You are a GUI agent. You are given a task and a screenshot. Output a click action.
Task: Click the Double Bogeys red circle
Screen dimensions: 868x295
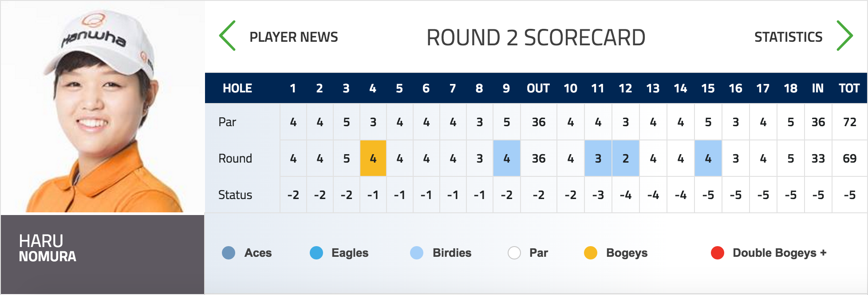(718, 253)
